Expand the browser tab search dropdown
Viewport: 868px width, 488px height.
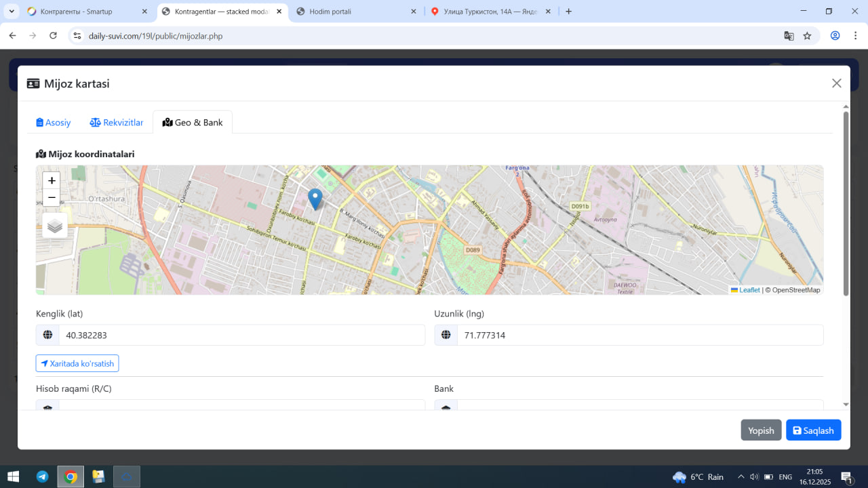pos(12,12)
